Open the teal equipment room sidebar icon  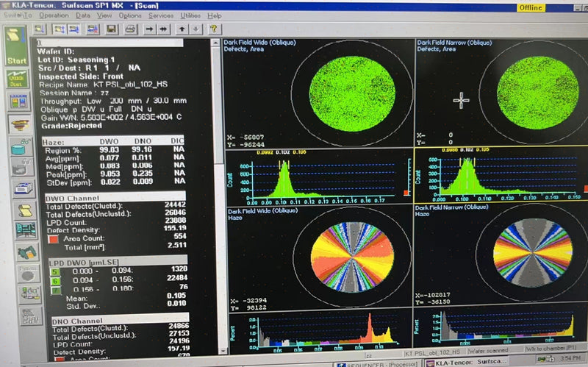point(26,229)
